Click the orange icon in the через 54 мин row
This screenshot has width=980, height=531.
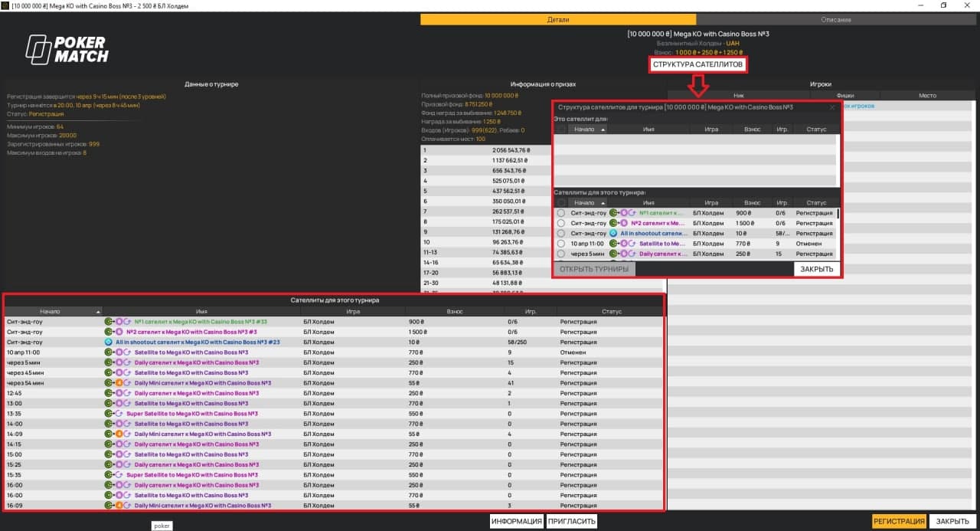(x=119, y=383)
